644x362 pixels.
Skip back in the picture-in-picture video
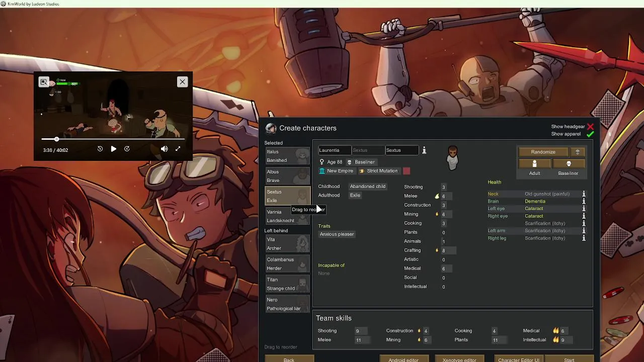pyautogui.click(x=100, y=149)
